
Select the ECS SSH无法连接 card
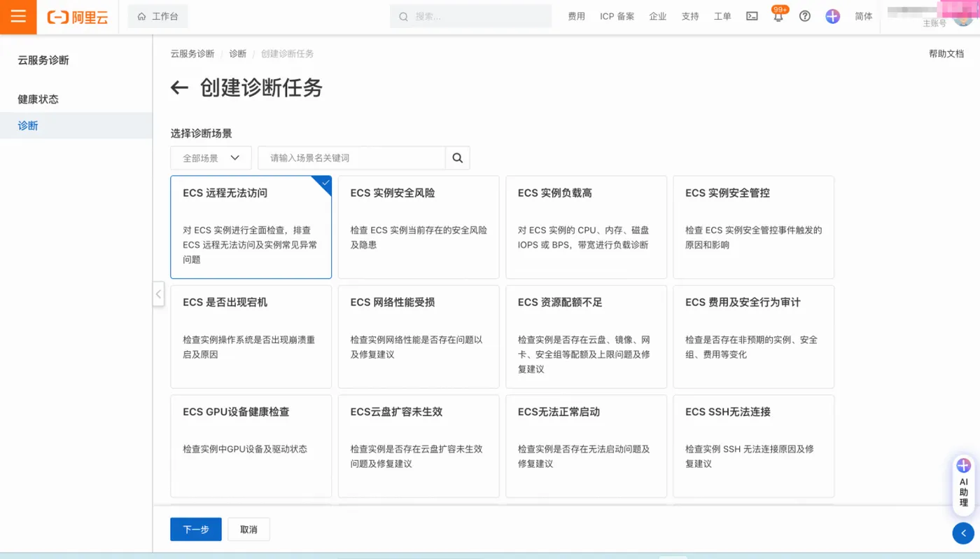(x=754, y=446)
